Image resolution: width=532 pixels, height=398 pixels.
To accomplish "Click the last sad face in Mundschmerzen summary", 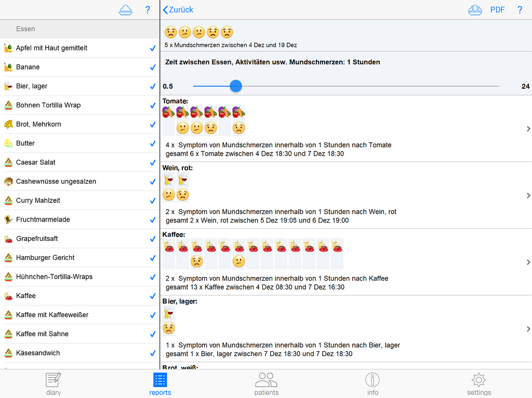I will [227, 32].
